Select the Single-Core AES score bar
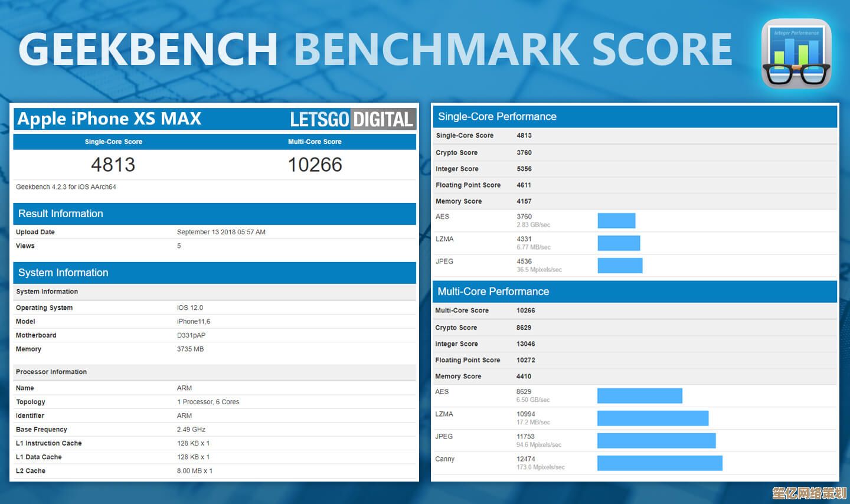The height and width of the screenshot is (504, 850). coord(616,221)
